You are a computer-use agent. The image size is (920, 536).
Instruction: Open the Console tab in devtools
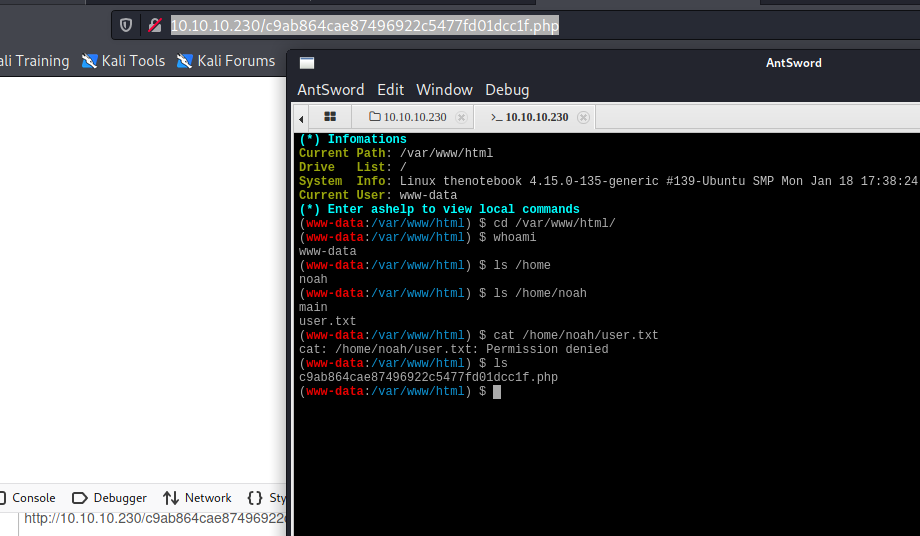pos(28,498)
